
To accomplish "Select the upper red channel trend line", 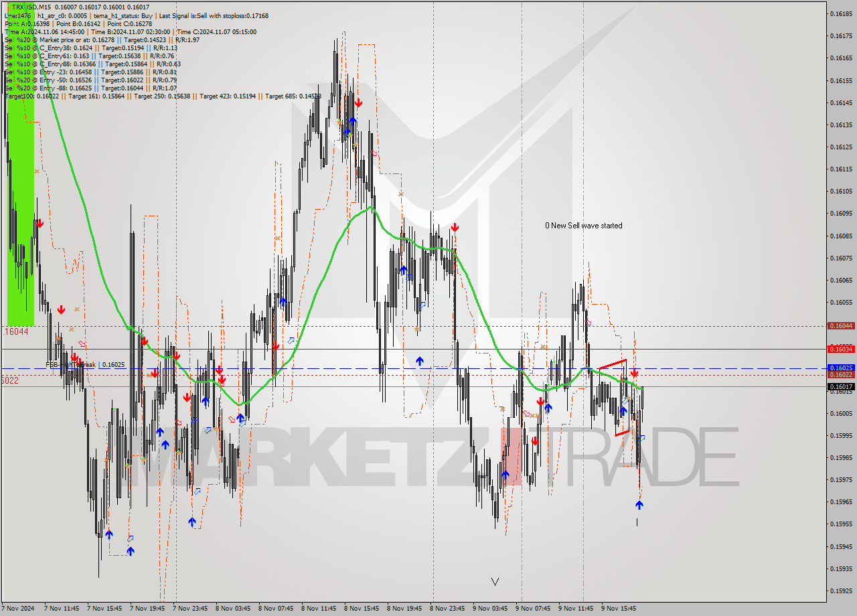I will [x=613, y=364].
